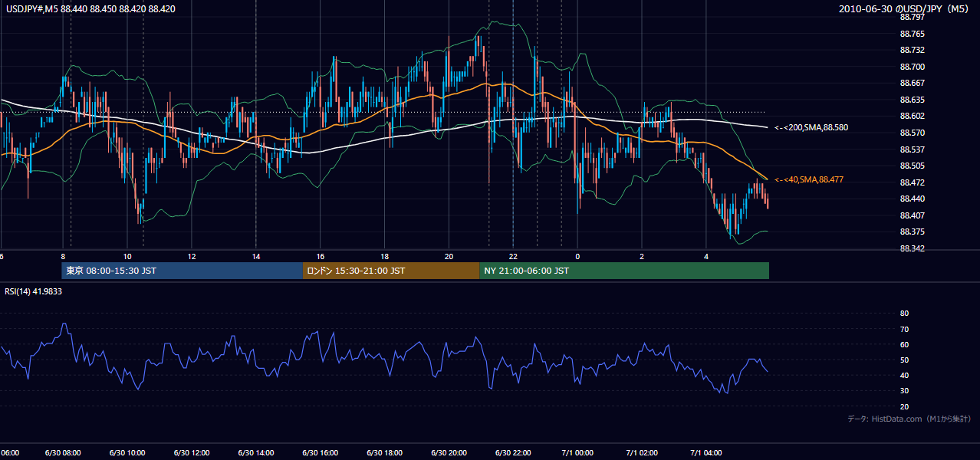Click hour label 18 under price chart

(x=385, y=256)
